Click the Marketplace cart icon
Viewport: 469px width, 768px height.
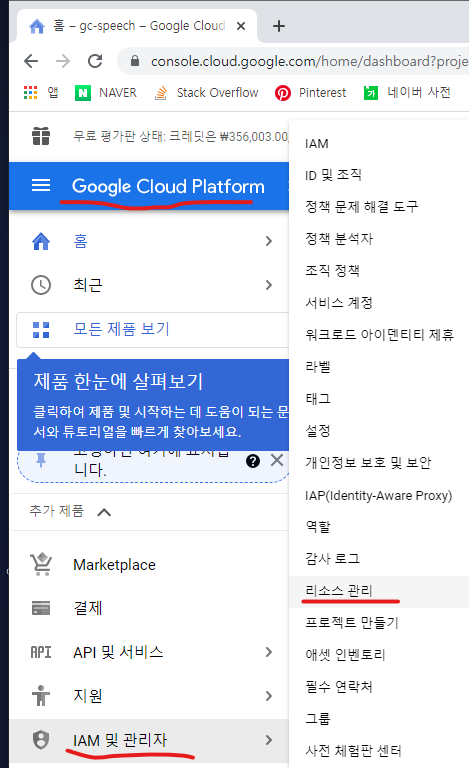[x=41, y=564]
